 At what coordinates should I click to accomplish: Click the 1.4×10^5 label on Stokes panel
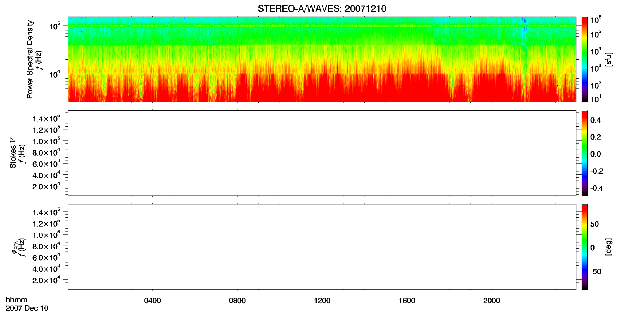(46, 118)
